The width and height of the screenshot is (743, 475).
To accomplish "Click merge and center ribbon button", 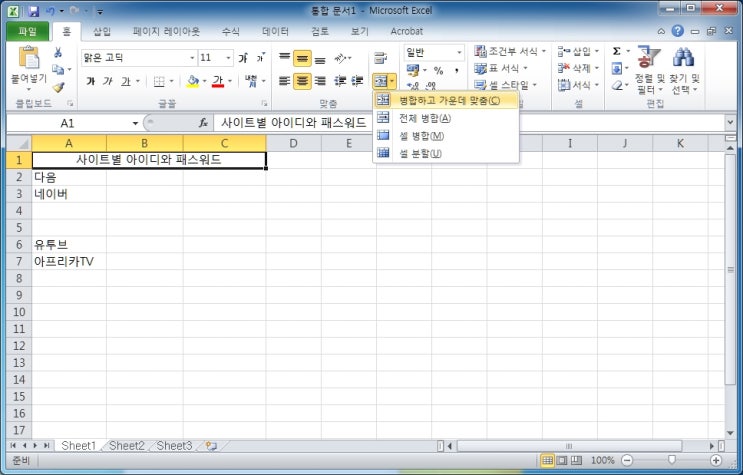I will [381, 81].
